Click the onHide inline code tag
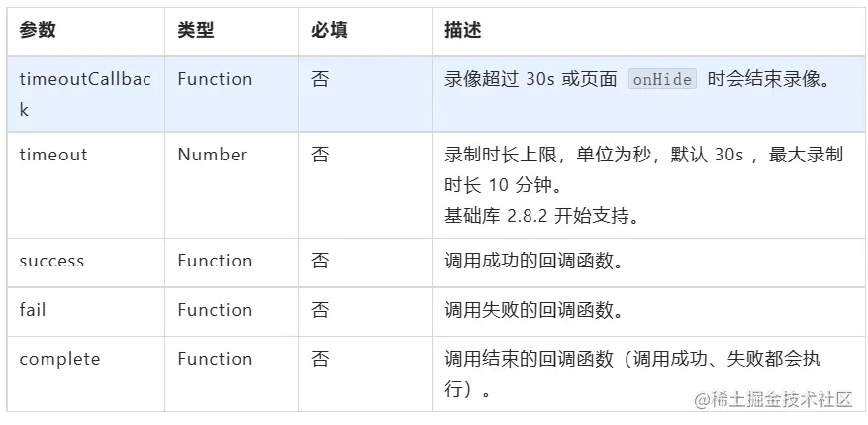This screenshot has height=425, width=868. (x=662, y=80)
